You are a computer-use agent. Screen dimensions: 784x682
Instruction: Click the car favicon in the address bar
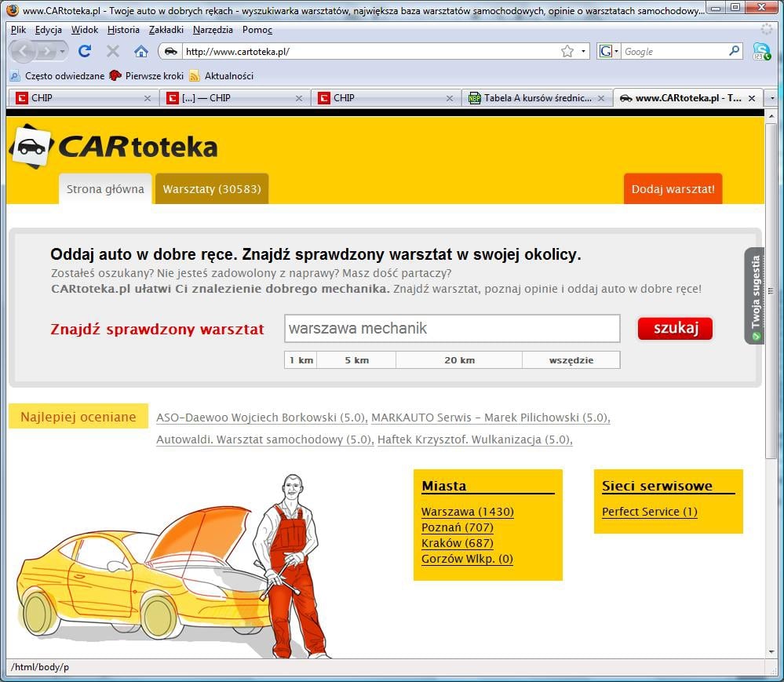tap(169, 50)
